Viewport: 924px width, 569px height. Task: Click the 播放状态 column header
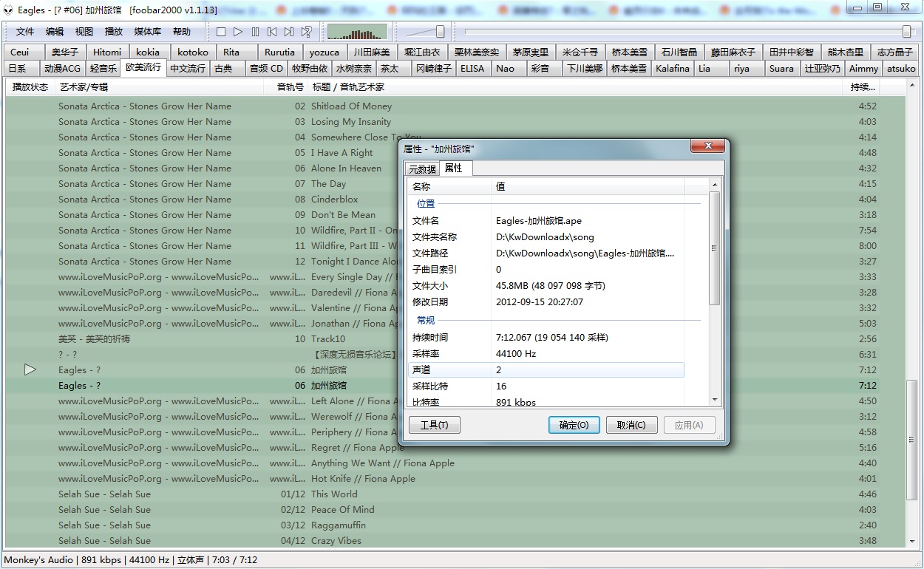click(x=30, y=86)
